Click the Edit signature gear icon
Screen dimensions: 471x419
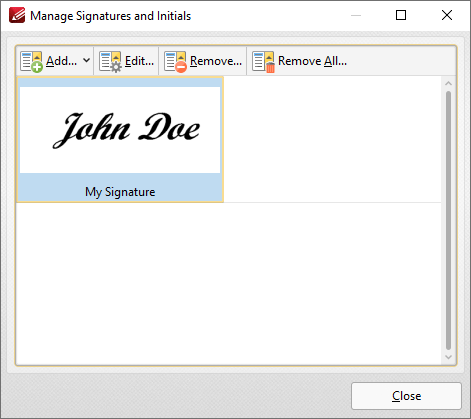(110, 61)
